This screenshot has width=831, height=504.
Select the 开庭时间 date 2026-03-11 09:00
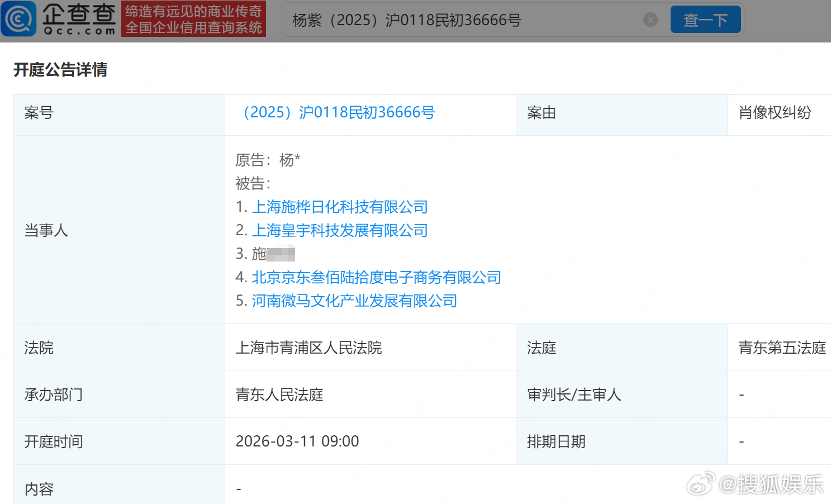tap(297, 441)
